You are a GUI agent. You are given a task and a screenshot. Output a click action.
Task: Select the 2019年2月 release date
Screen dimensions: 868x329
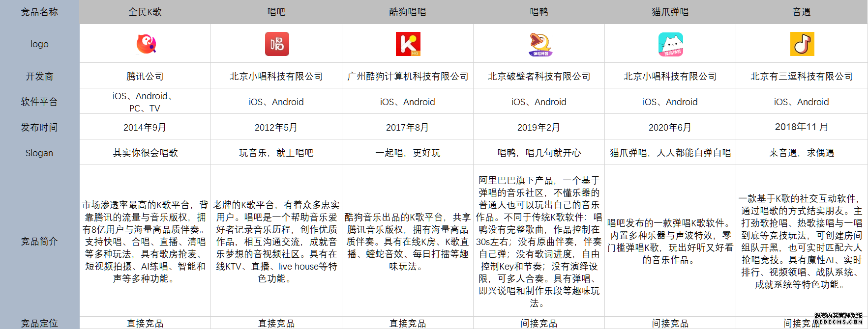pyautogui.click(x=539, y=127)
